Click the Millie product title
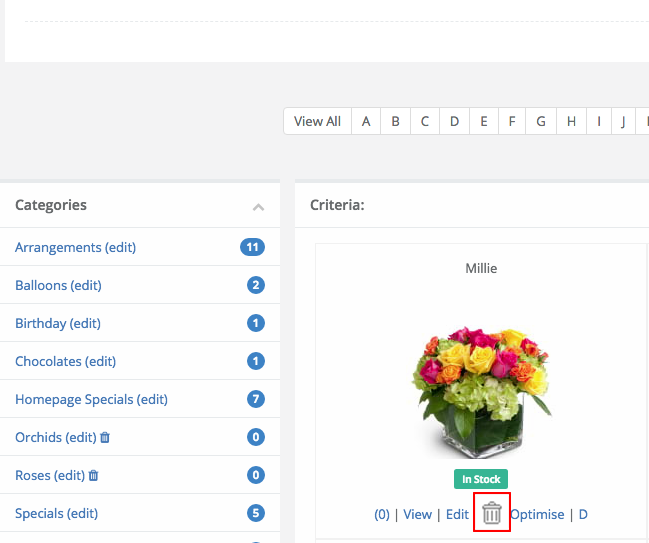649x543 pixels. (x=481, y=268)
